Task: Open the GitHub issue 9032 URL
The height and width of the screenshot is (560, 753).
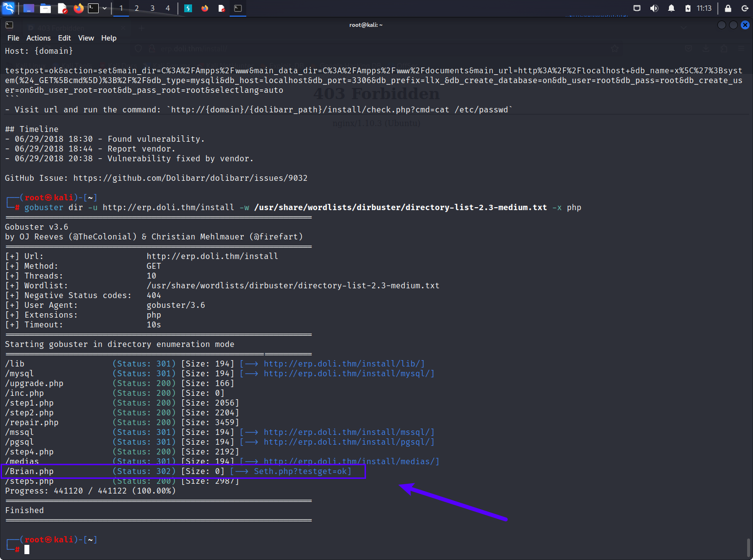Action: (191, 178)
